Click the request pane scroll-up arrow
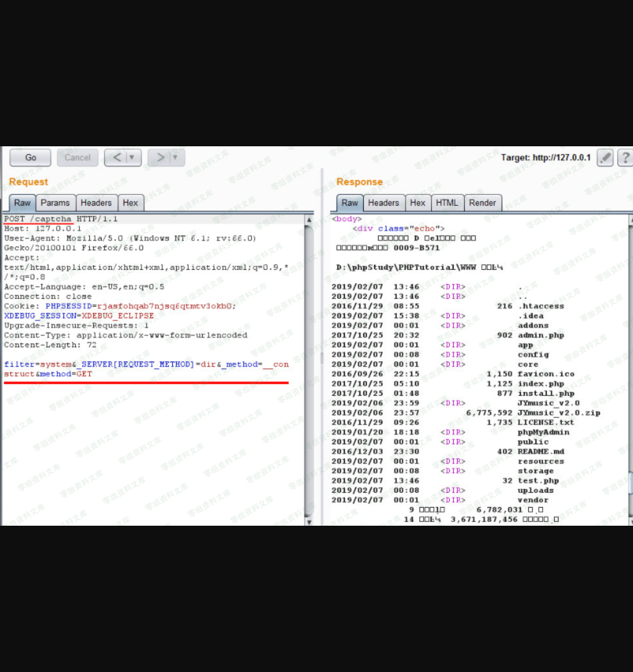The width and height of the screenshot is (633, 672). [x=308, y=220]
